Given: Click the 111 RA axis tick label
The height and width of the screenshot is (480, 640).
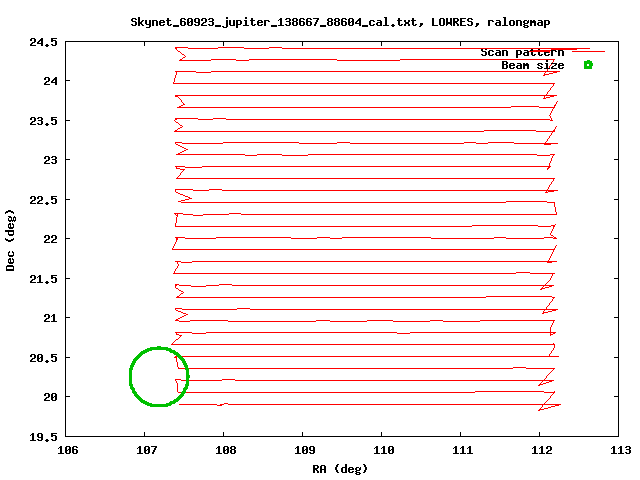Looking at the screenshot, I should [x=462, y=450].
